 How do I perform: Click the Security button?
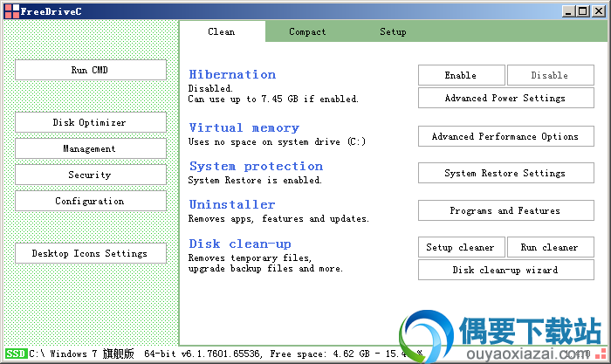pyautogui.click(x=91, y=175)
